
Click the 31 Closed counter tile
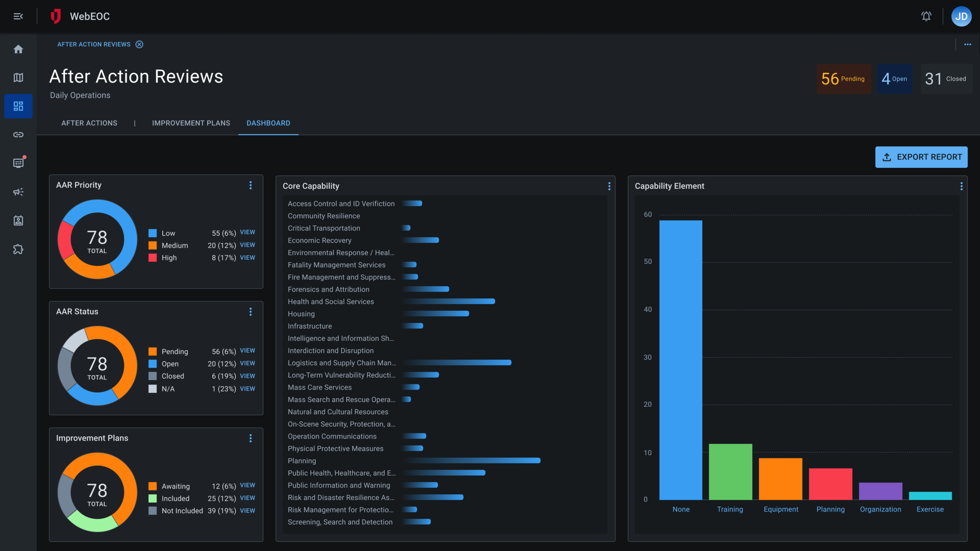(946, 79)
